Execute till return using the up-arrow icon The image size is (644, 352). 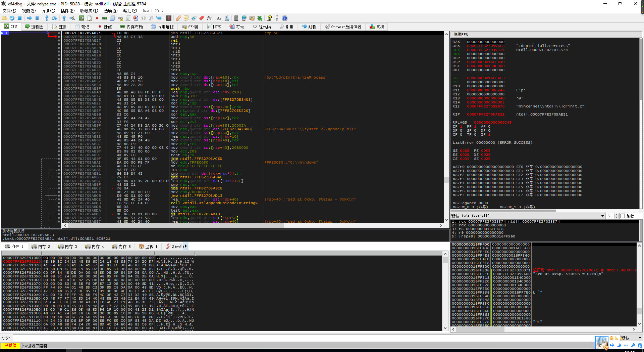64,18
